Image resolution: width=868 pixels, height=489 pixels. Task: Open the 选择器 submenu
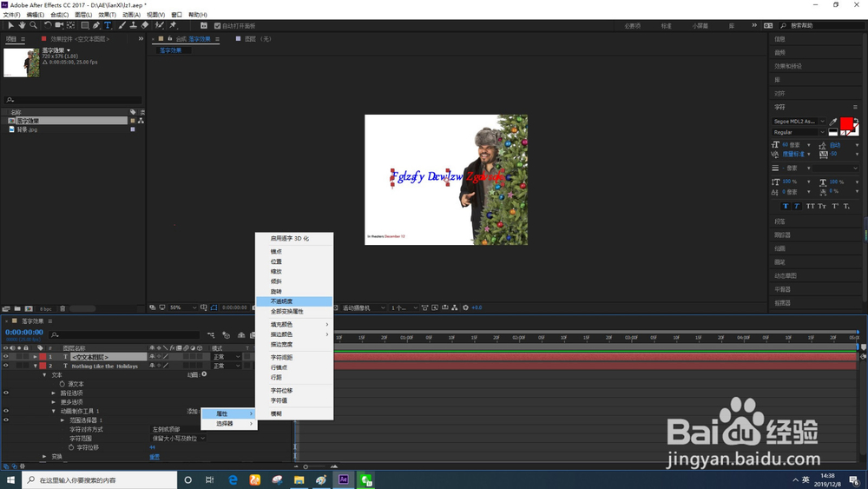click(228, 424)
